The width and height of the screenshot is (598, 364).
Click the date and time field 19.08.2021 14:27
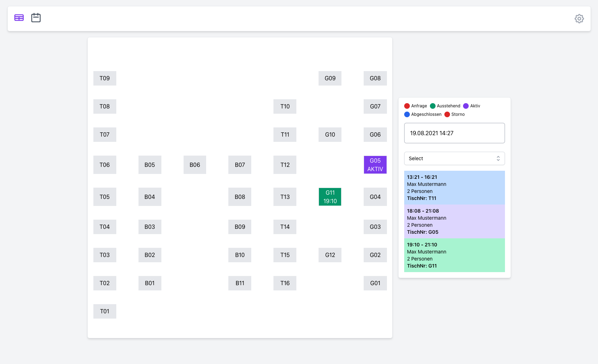pyautogui.click(x=454, y=133)
